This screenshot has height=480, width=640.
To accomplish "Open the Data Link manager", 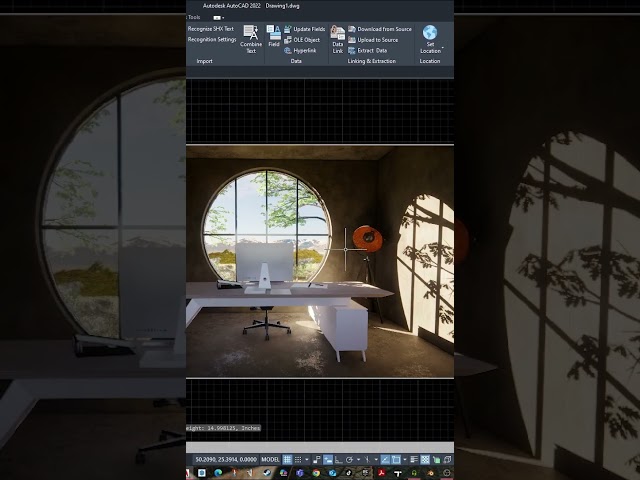I will point(338,39).
